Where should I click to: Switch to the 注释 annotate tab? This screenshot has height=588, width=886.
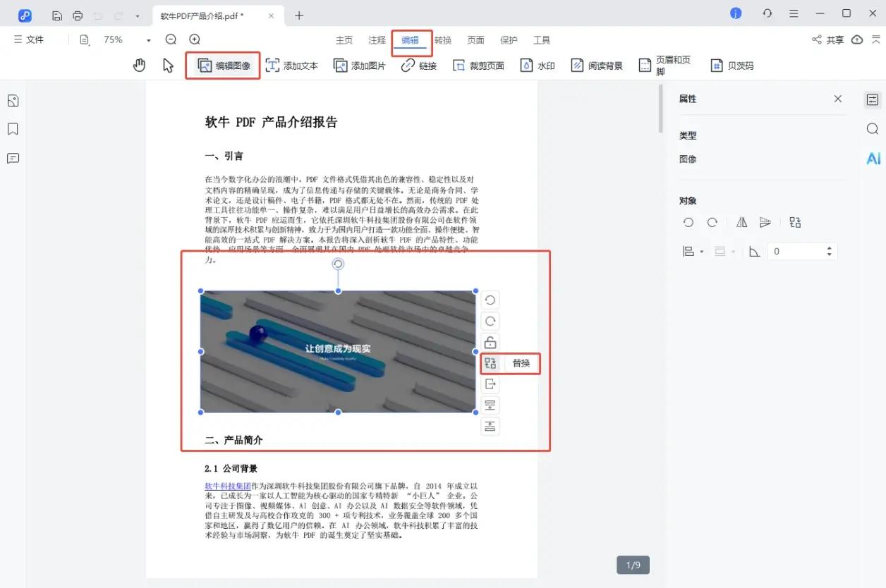pyautogui.click(x=377, y=40)
